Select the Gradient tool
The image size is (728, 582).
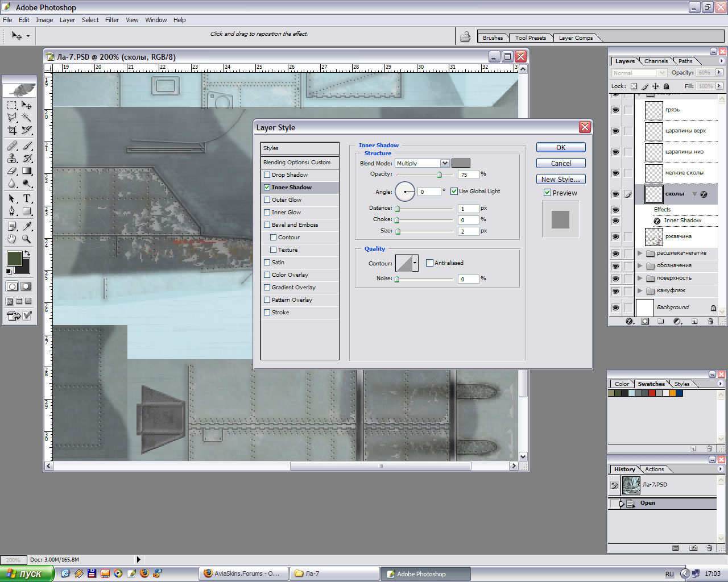pyautogui.click(x=27, y=171)
